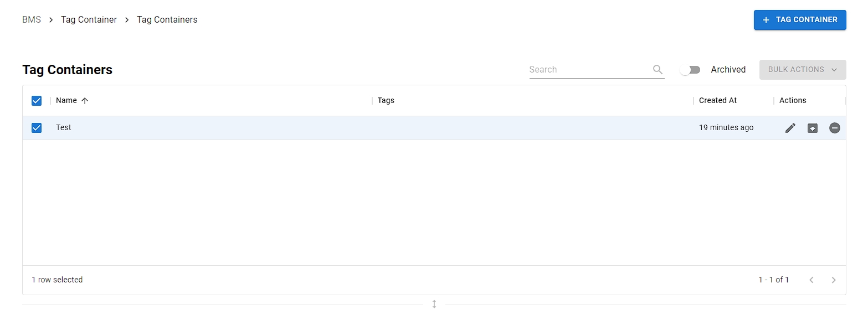Viewport: 868px width, 319px height.
Task: Uncheck the select-all header checkbox
Action: coord(37,101)
